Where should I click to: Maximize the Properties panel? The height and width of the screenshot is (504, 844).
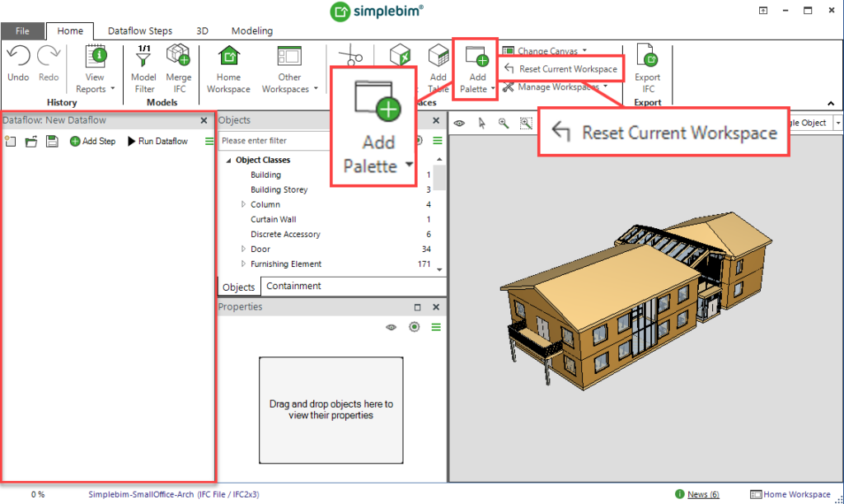pos(417,307)
